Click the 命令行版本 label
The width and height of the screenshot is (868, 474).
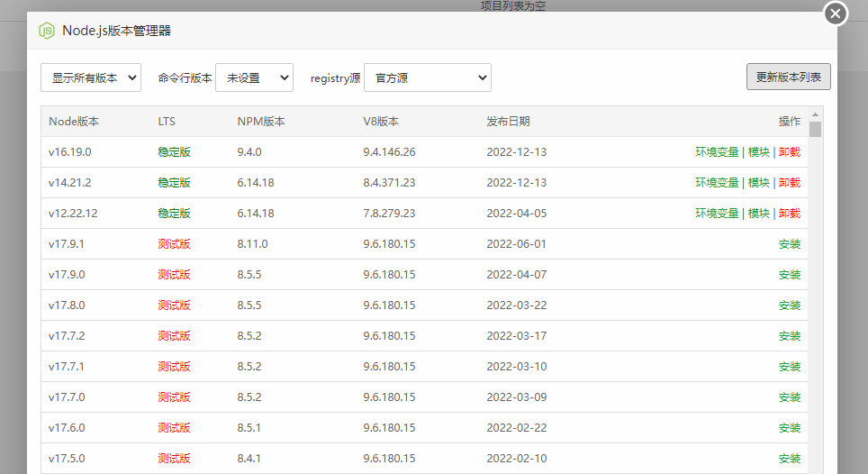tap(185, 78)
